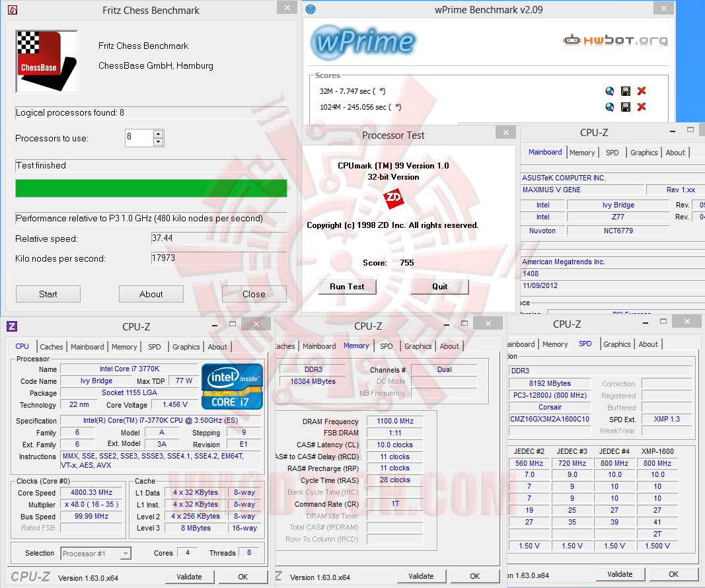Select SPD tab in middle CPU-Z window

(x=387, y=346)
